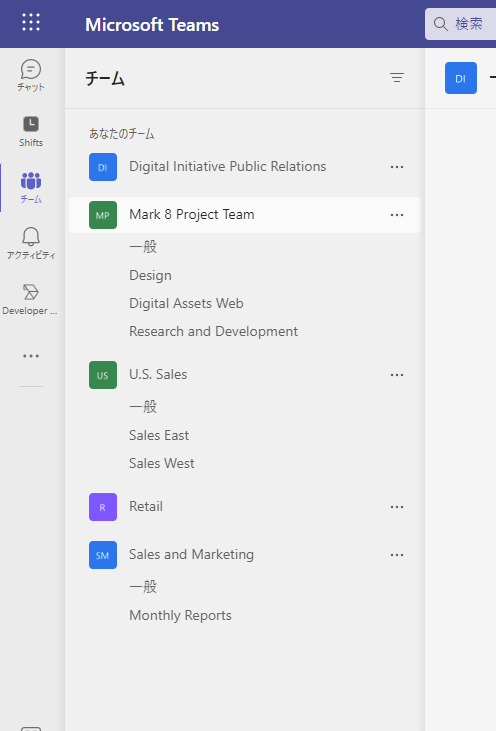The width and height of the screenshot is (496, 731).
Task: Show more apps via sidebar ellipsis
Action: pos(31,356)
